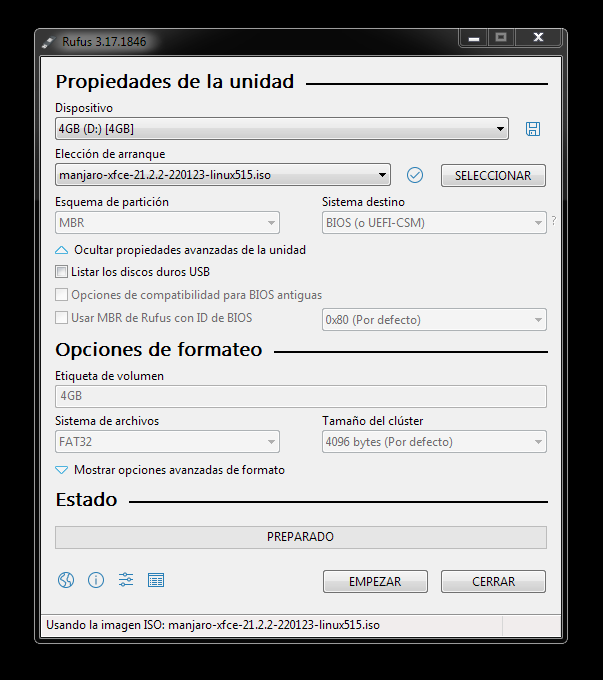Screen dimensions: 603x680
Task: Open the BIOS ID 0x80 dropdown
Action: (434, 320)
